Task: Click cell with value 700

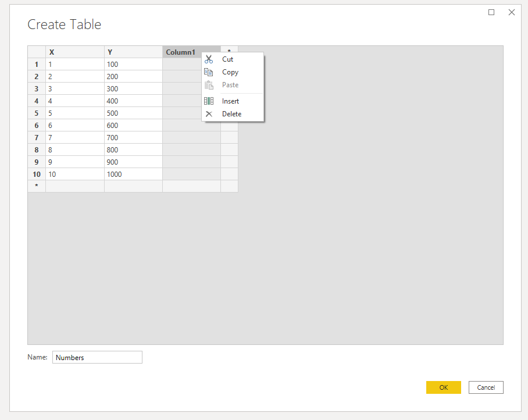Action: coord(133,137)
